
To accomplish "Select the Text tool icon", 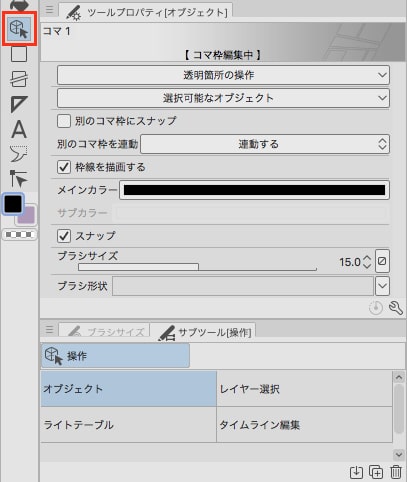I will [19, 129].
